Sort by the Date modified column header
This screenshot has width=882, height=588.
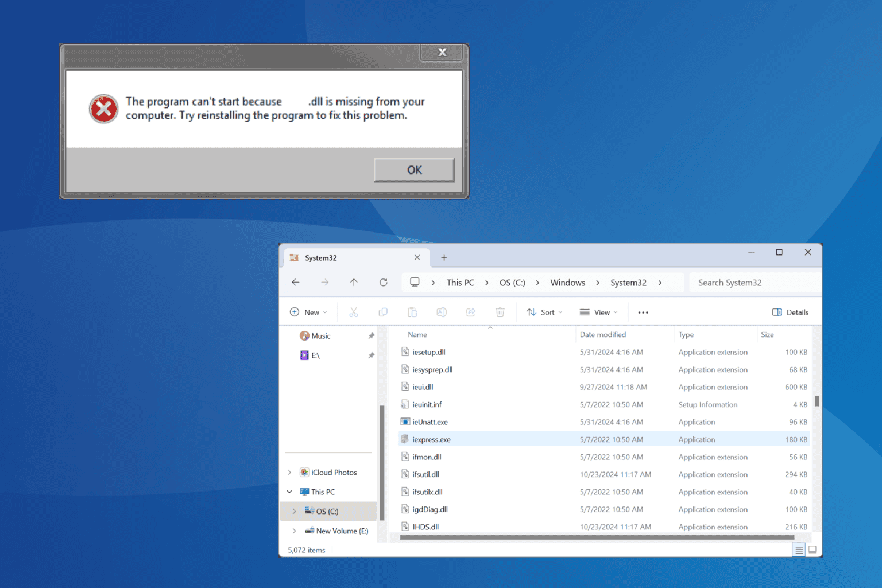603,335
